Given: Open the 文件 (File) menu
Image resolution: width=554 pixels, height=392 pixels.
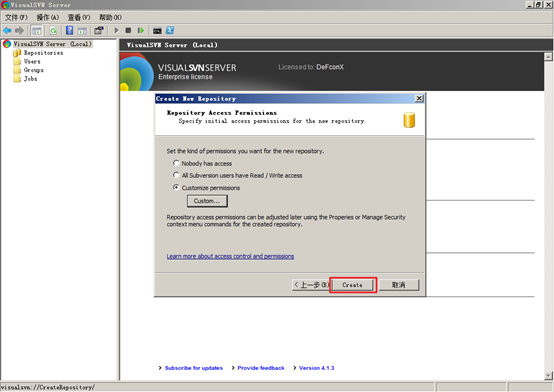Looking at the screenshot, I should [x=16, y=17].
